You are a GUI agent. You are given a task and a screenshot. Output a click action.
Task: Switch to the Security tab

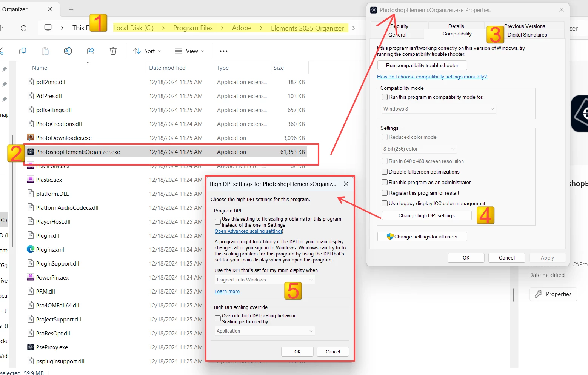click(399, 26)
